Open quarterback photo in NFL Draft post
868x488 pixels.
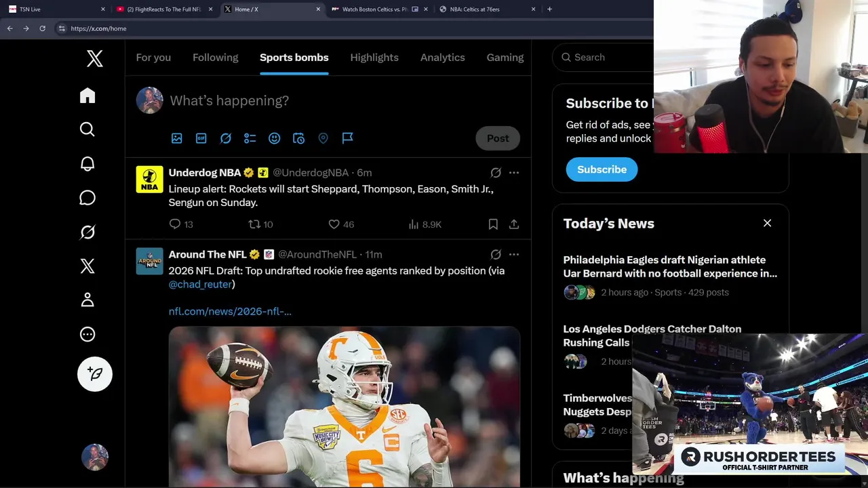344,407
